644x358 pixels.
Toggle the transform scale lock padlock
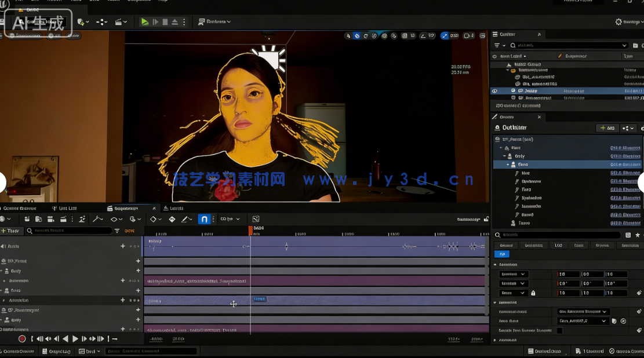(533, 293)
